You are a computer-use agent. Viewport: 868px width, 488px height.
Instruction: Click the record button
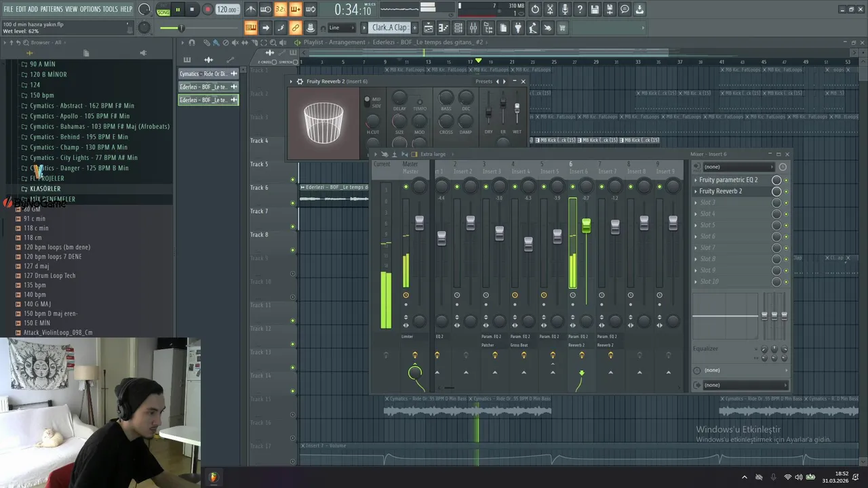[x=208, y=9]
